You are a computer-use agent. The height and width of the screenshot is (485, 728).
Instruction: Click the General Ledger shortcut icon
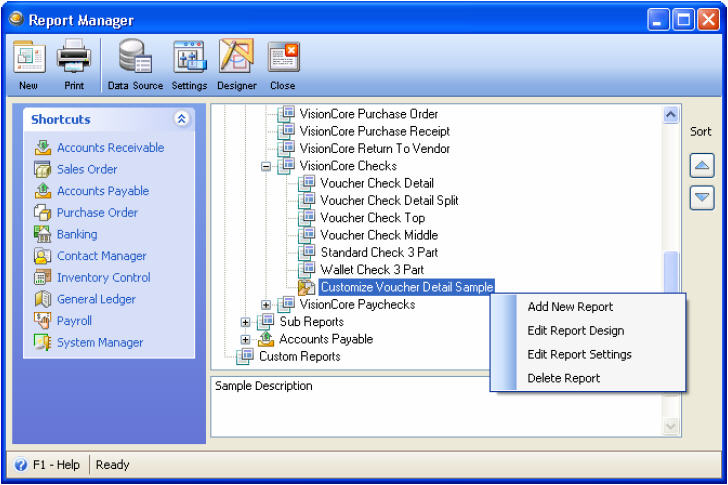pyautogui.click(x=43, y=299)
